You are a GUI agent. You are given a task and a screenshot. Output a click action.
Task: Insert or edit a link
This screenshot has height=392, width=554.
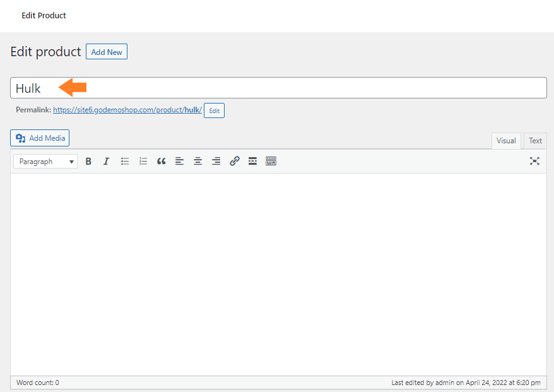[235, 161]
